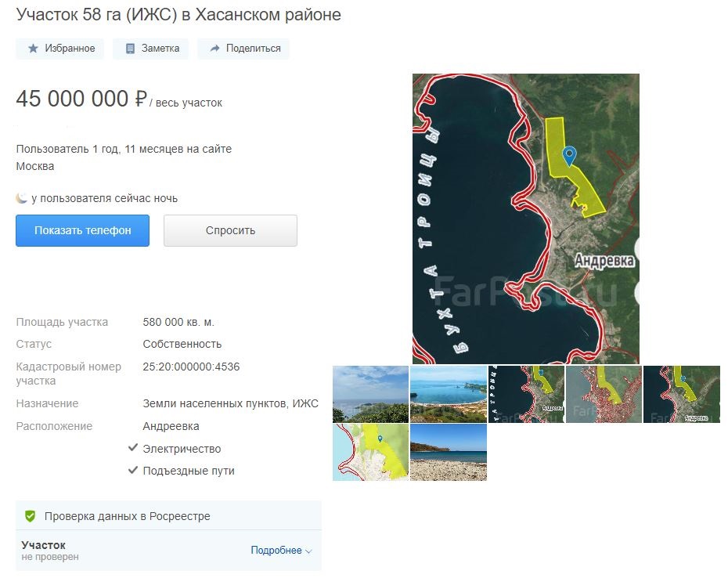728x578 pixels.
Task: Open the large satellite map image
Action: (x=525, y=218)
